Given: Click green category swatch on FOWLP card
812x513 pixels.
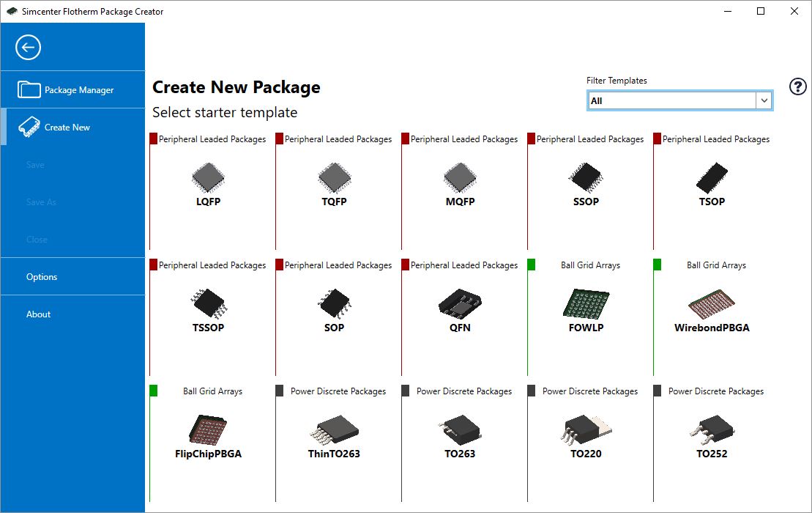Looking at the screenshot, I should coord(531,265).
